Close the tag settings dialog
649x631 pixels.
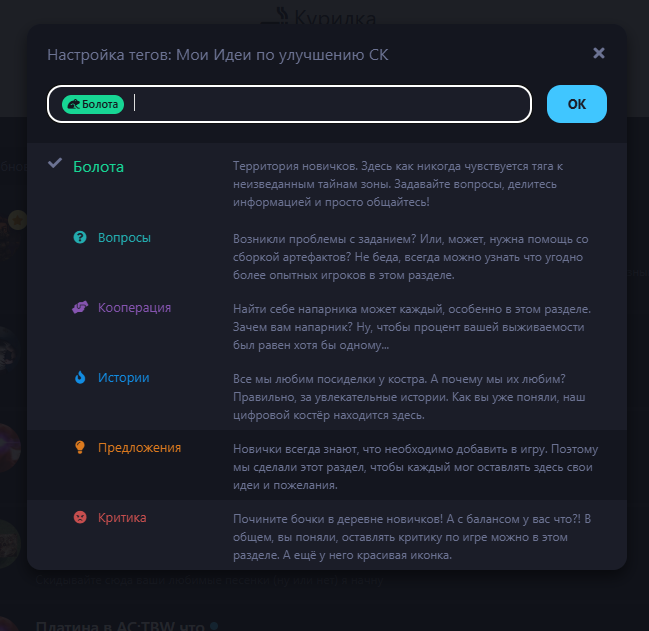(599, 53)
